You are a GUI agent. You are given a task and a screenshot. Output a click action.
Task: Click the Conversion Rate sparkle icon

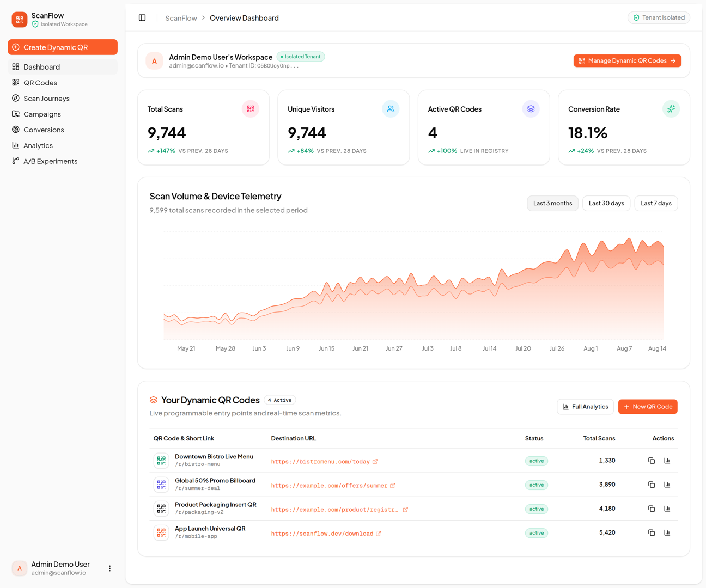(671, 109)
